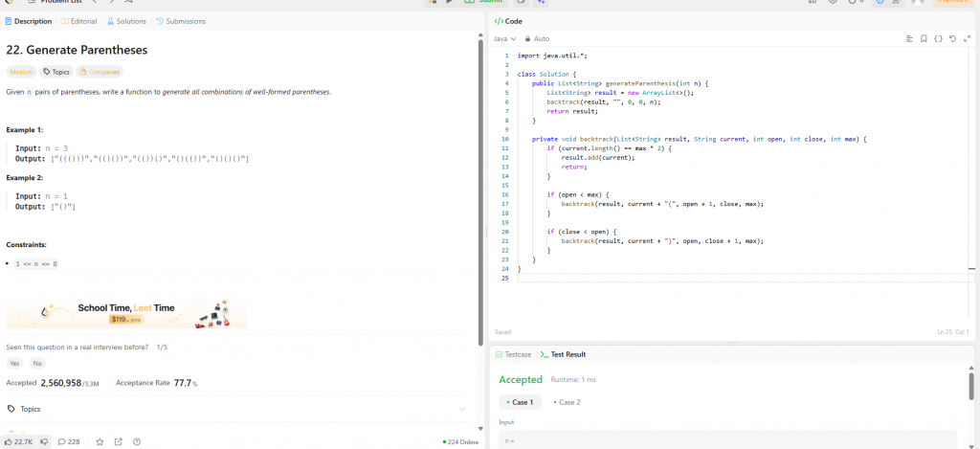This screenshot has height=449, width=980.
Task: Click the format code icon in editor toolbar
Action: (909, 38)
